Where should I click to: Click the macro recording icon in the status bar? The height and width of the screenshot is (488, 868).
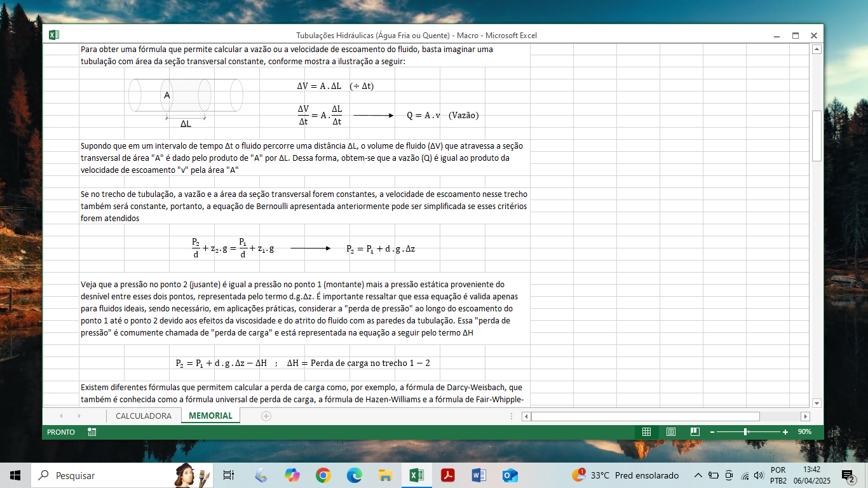[x=92, y=432]
